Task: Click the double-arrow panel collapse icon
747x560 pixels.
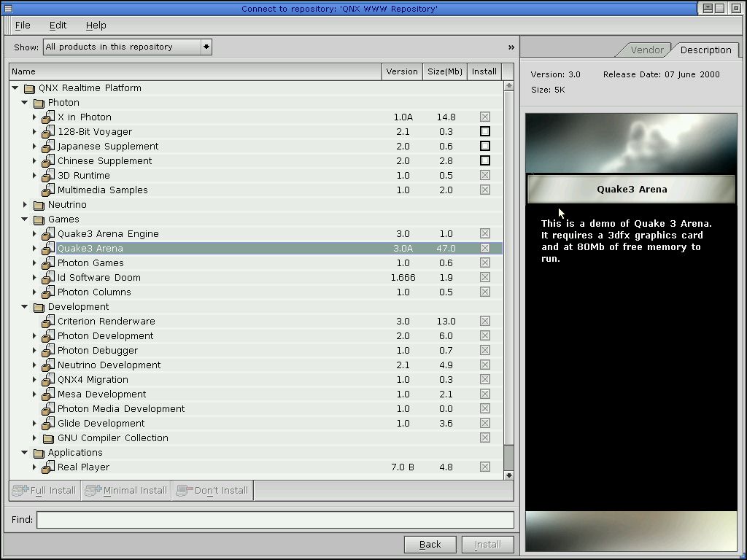Action: pos(511,47)
